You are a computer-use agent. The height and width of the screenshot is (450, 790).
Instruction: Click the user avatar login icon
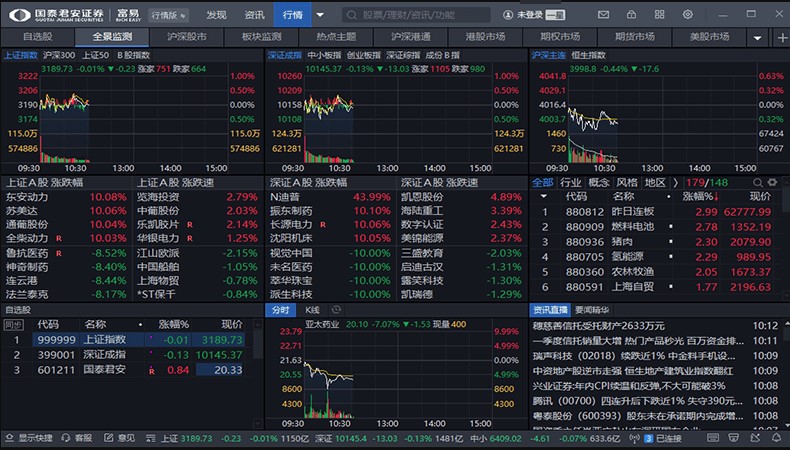508,15
